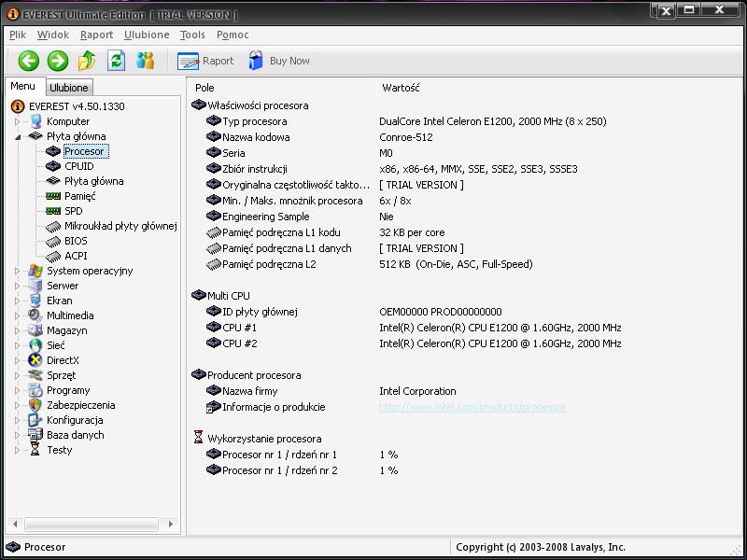Refresh the page with the refresh icon

[x=116, y=61]
